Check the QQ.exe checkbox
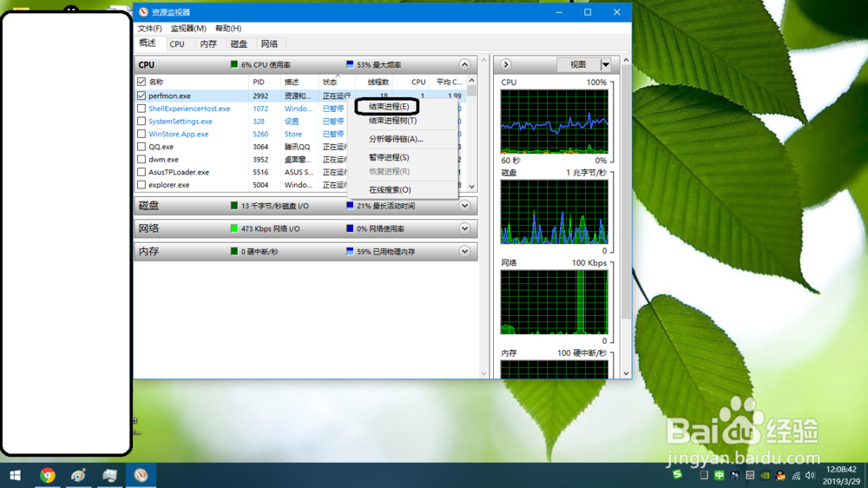This screenshot has height=488, width=868. pos(141,147)
